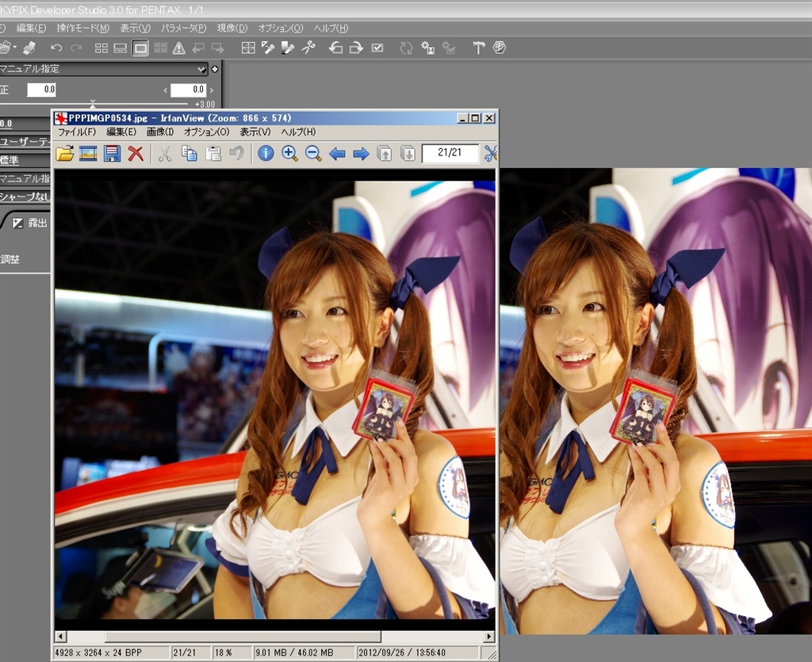Zoom out with the magnifier minus icon
Screen dimensions: 812x662
click(313, 154)
